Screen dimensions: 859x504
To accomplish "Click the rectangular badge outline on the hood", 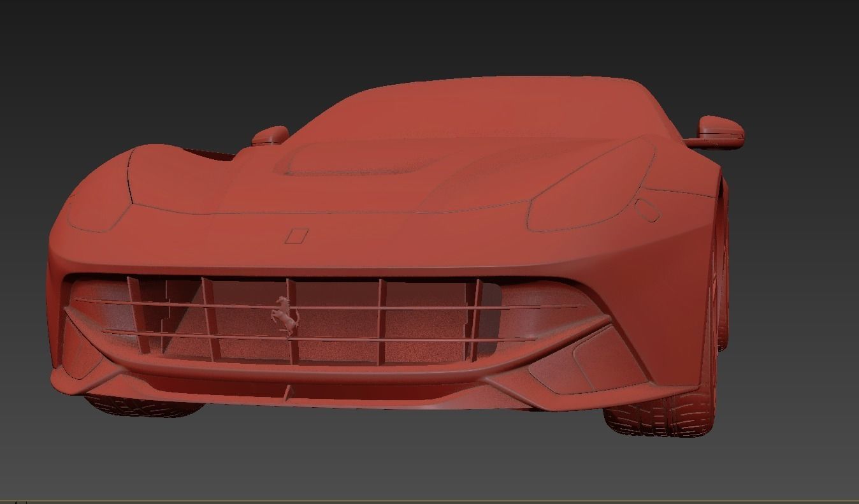I will 296,236.
